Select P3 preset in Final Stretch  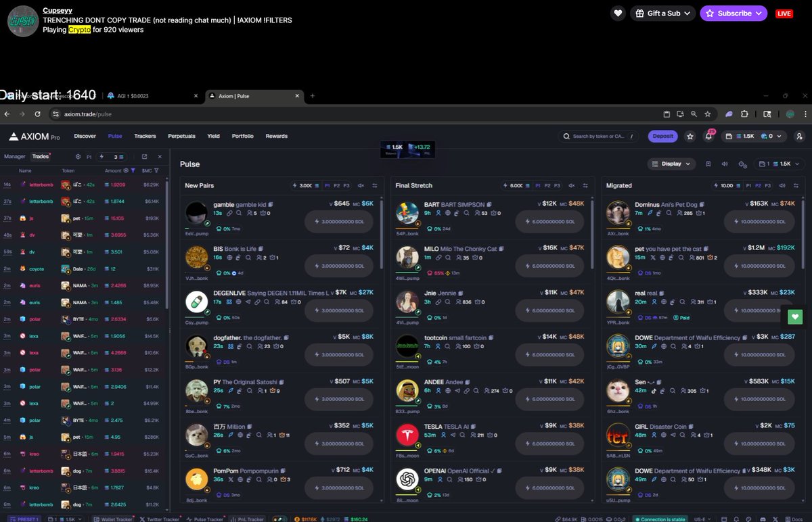[x=557, y=185]
